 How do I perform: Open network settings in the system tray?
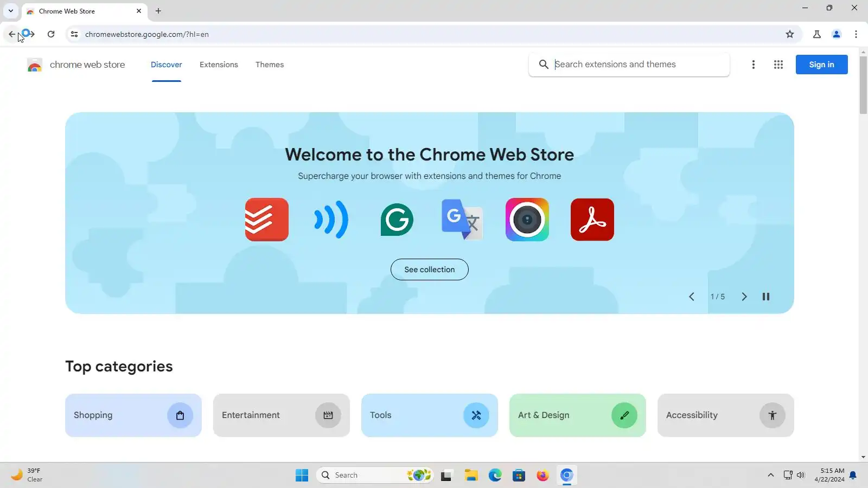[x=788, y=476]
